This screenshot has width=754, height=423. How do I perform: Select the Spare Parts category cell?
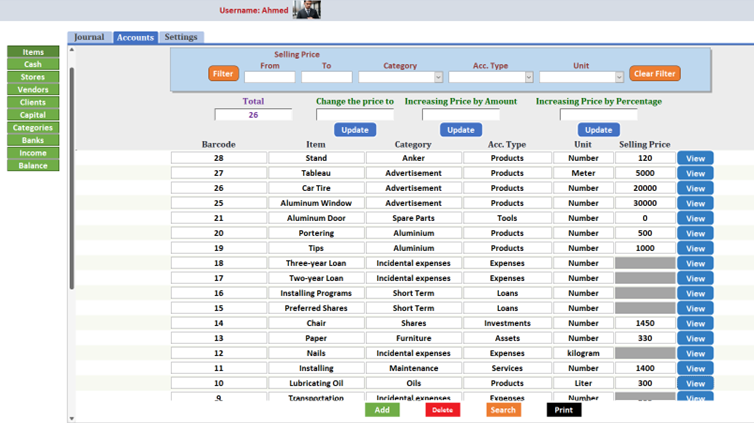tap(414, 218)
